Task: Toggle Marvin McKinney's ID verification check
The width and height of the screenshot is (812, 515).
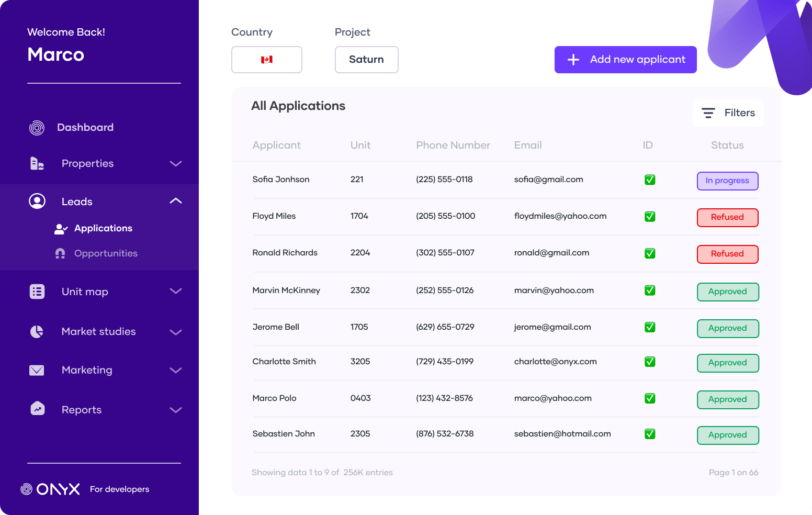Action: coord(649,290)
